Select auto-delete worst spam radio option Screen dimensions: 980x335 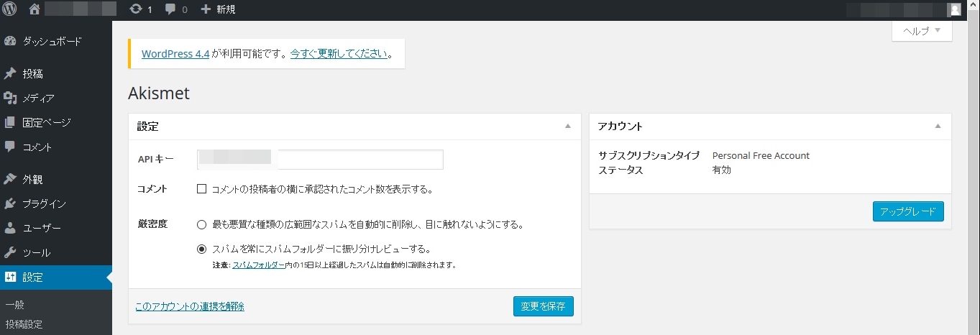pyautogui.click(x=202, y=224)
